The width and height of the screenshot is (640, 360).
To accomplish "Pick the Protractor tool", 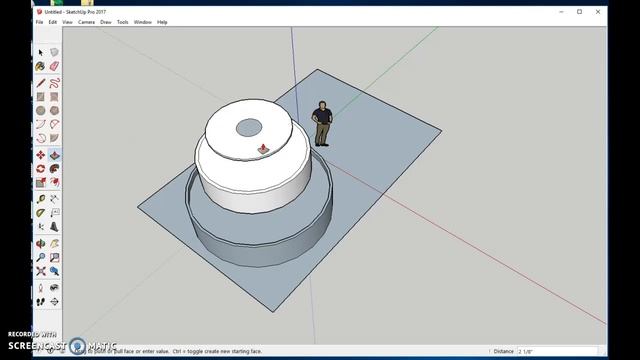I will [x=40, y=213].
